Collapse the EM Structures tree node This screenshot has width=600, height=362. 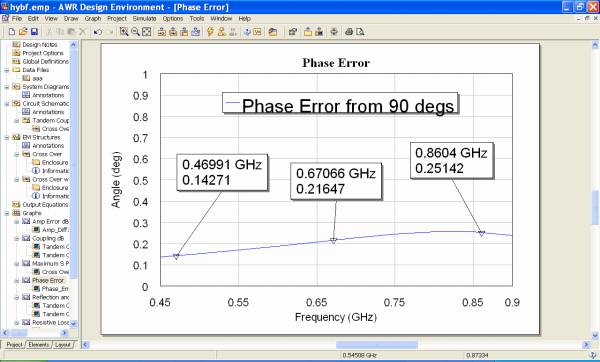7,137
